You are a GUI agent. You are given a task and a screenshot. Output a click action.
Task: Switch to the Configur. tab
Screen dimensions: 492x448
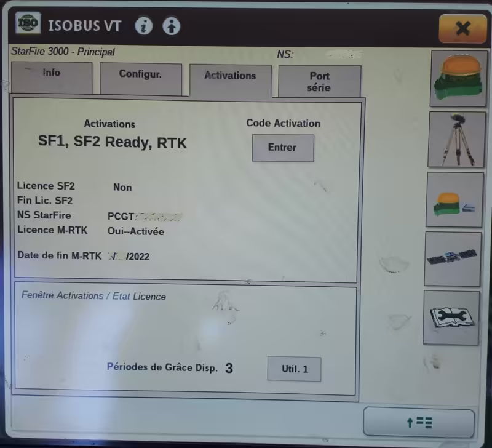coord(140,78)
